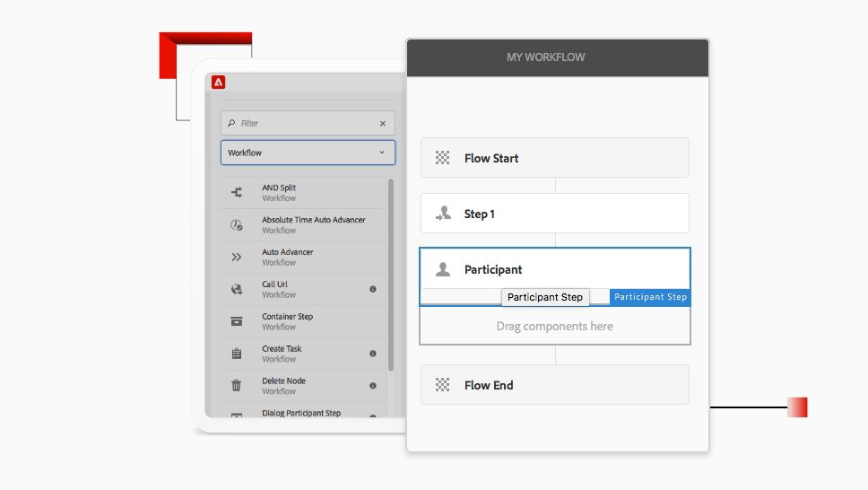Image resolution: width=868 pixels, height=490 pixels.
Task: Select the AND Split icon
Action: click(237, 192)
